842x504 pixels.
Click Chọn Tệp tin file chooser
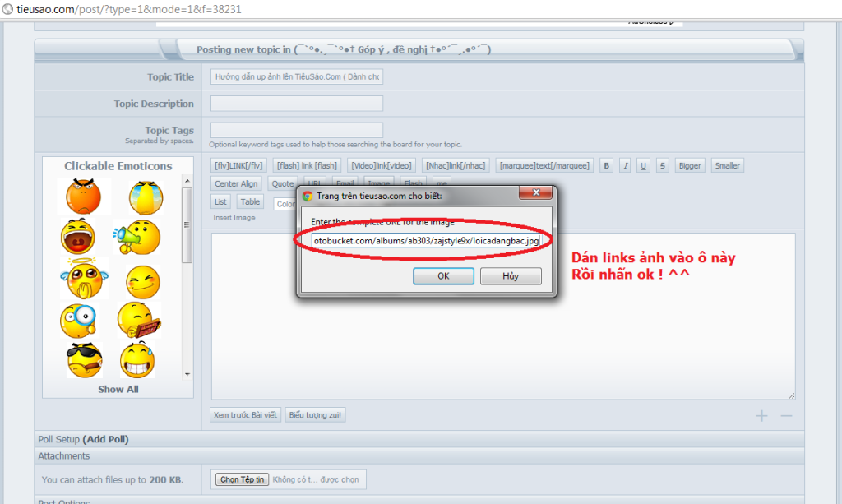click(242, 479)
